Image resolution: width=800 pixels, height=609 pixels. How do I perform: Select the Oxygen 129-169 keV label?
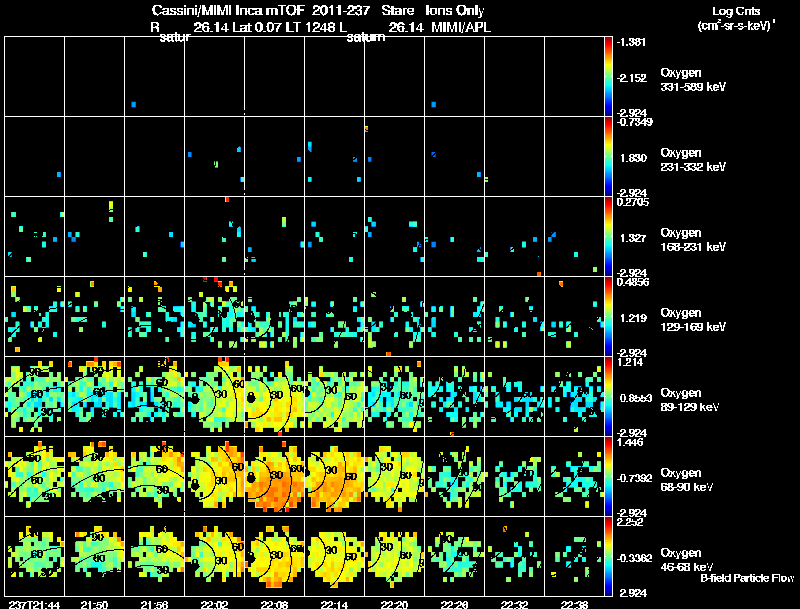(693, 320)
